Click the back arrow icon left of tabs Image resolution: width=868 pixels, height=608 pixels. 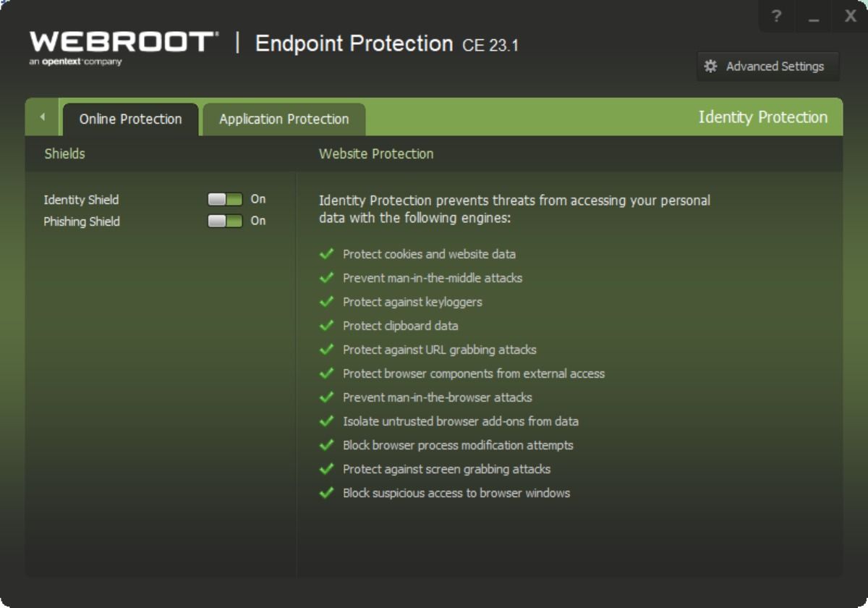[x=43, y=117]
